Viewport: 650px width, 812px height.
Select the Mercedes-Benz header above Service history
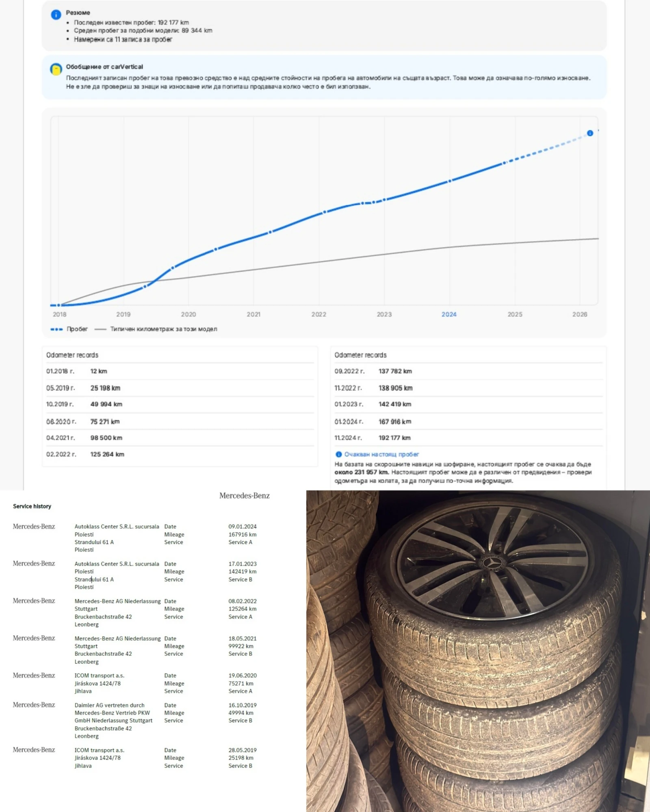[244, 495]
